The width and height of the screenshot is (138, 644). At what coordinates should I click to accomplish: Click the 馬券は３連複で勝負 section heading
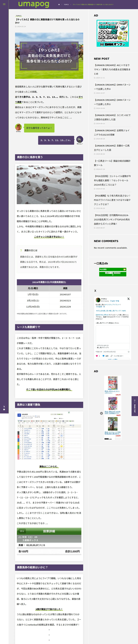pos(49,405)
